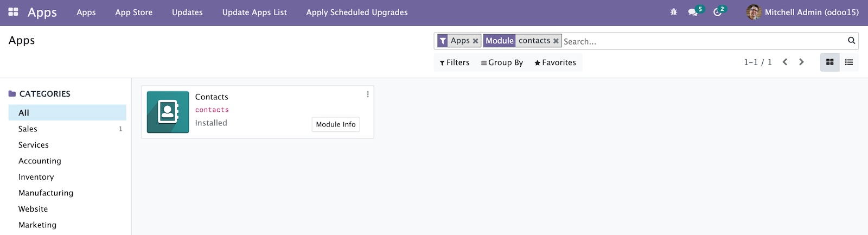Screen dimensions: 868x235
Task: Open the Contacts app icon thumbnail
Action: point(168,112)
